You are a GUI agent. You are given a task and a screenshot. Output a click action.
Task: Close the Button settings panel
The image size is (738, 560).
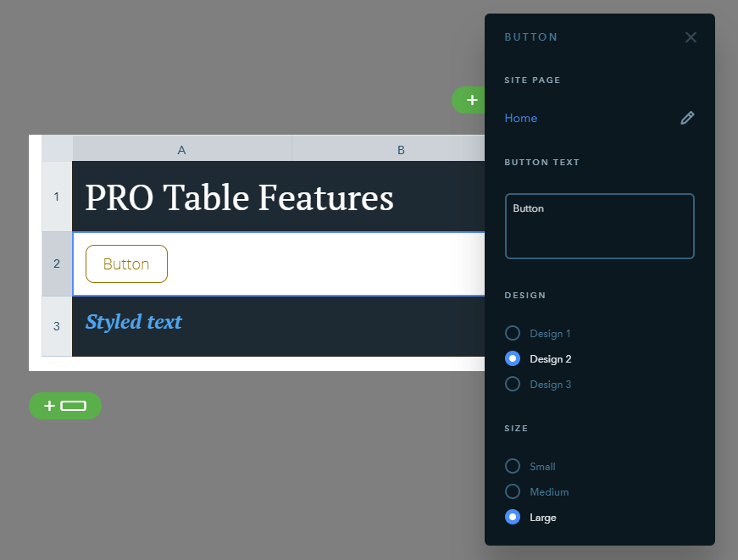(691, 37)
